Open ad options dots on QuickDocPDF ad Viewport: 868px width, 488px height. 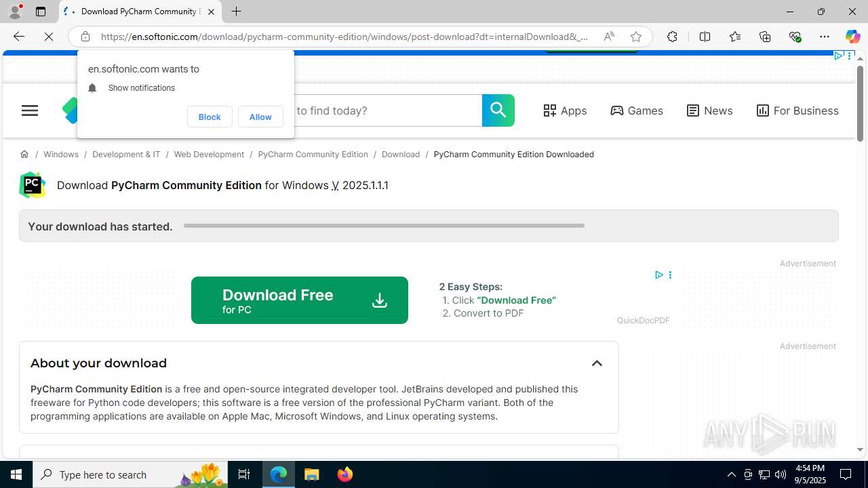pos(670,275)
